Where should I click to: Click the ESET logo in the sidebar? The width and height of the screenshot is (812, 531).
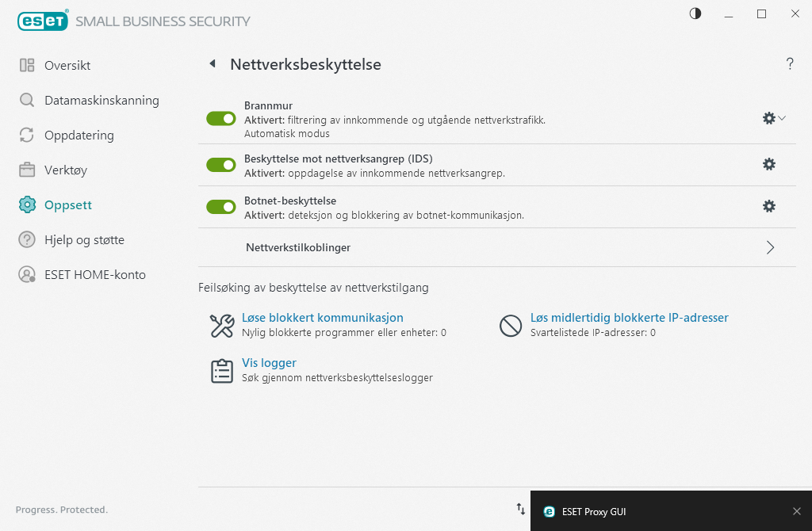[x=43, y=21]
